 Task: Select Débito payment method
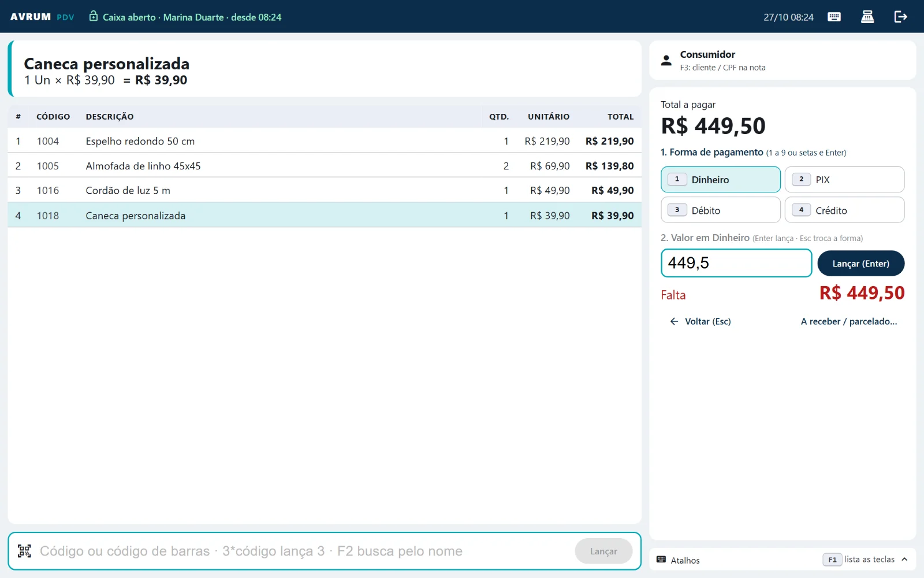[x=721, y=210]
